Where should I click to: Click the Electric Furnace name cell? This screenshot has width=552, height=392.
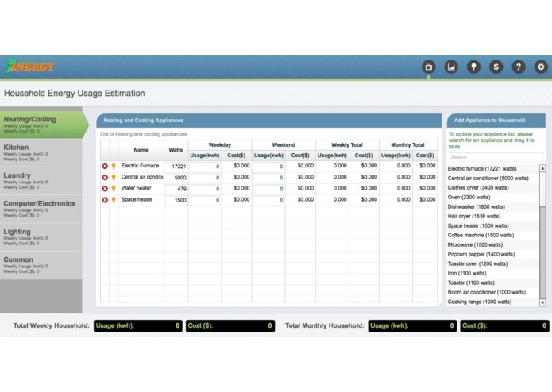[141, 166]
